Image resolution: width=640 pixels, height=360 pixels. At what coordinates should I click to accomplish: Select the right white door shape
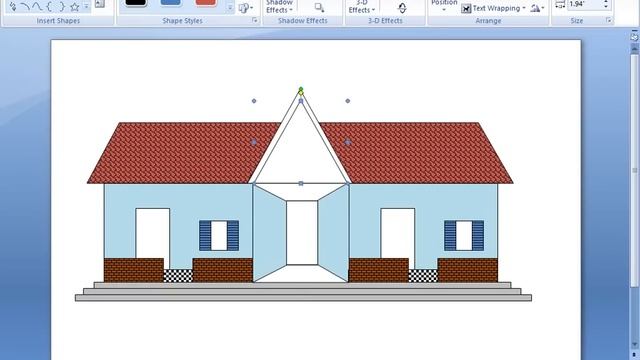398,233
